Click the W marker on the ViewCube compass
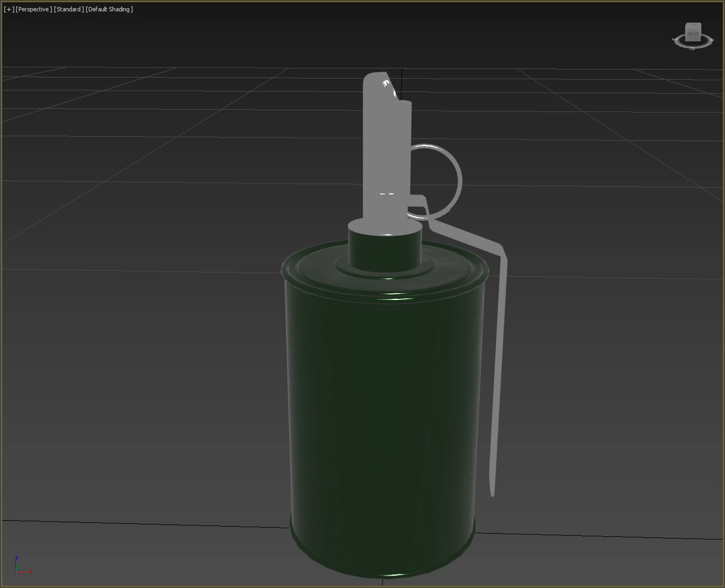 click(675, 39)
